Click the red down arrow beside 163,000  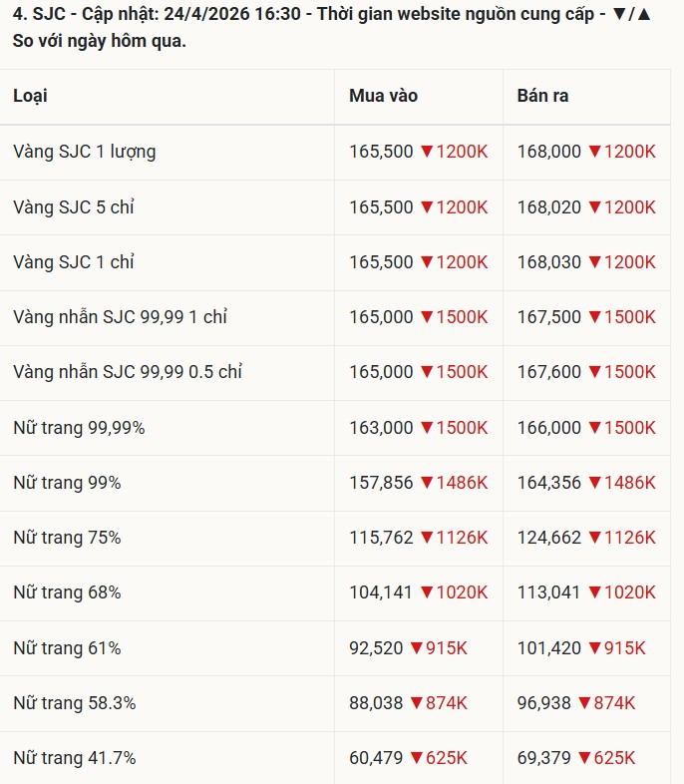click(427, 428)
